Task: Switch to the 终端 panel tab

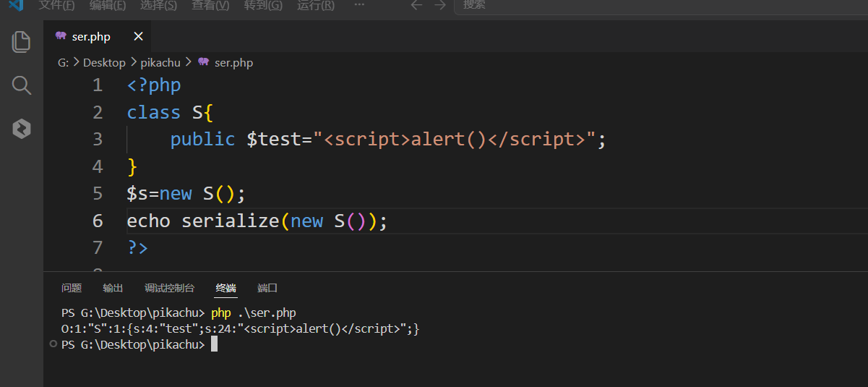Action: pyautogui.click(x=225, y=288)
